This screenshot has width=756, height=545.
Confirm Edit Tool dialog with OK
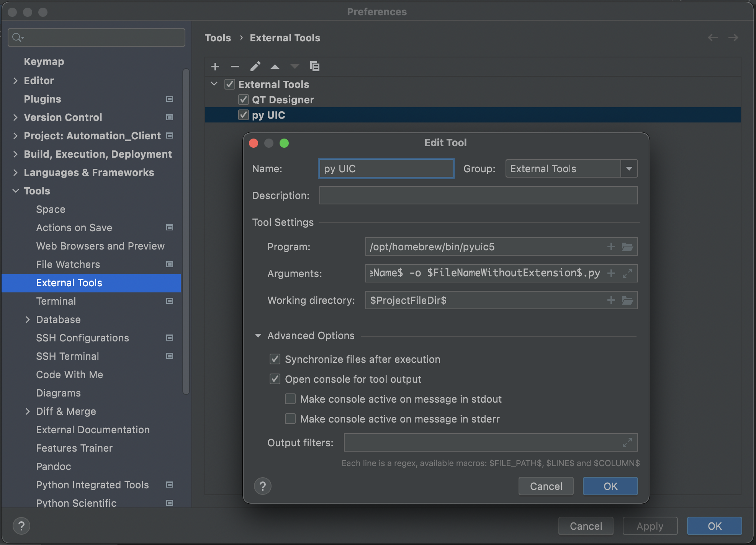pos(610,486)
